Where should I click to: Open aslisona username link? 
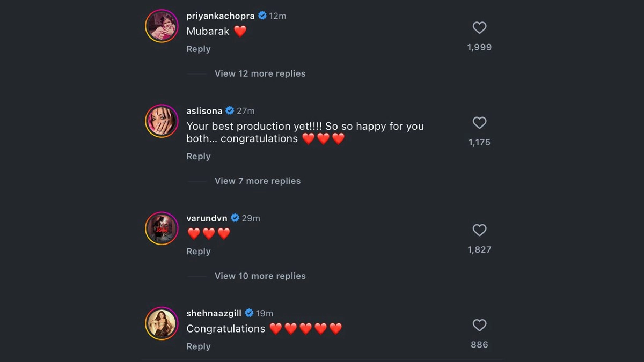204,111
